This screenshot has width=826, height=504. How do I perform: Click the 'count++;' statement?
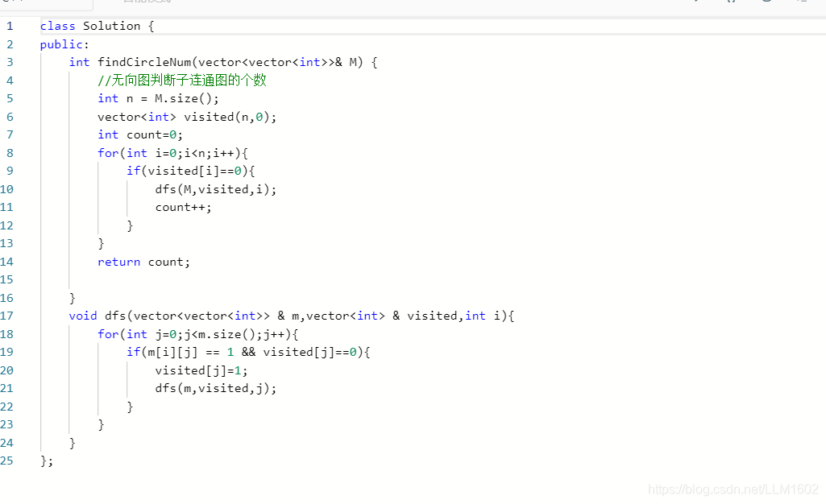183,207
